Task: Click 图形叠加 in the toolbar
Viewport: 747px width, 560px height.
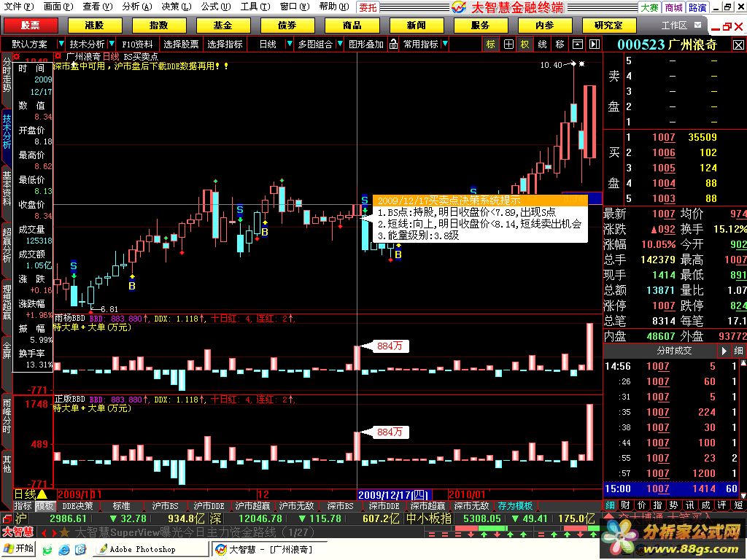Action: [x=366, y=44]
